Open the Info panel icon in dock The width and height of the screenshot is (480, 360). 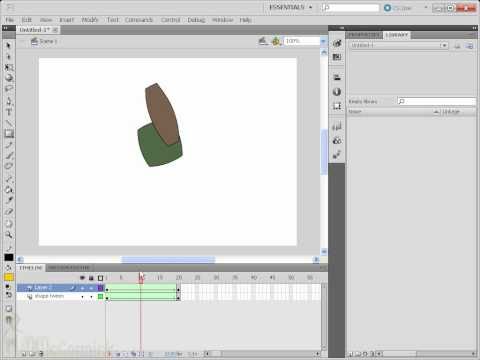tap(337, 92)
